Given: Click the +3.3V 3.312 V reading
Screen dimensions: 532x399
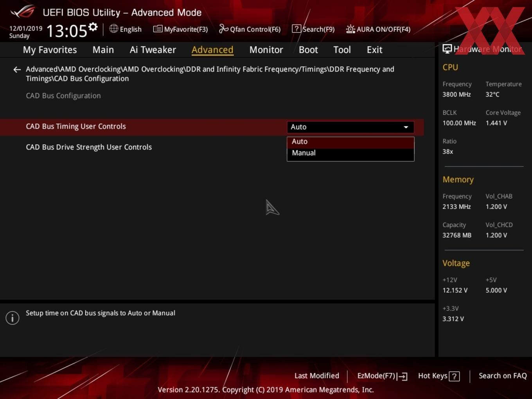Looking at the screenshot, I should pos(453,319).
